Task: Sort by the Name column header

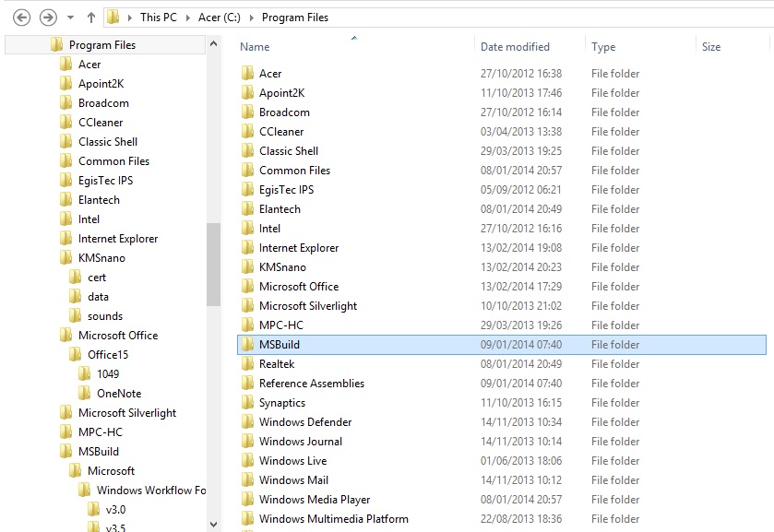Action: tap(255, 47)
